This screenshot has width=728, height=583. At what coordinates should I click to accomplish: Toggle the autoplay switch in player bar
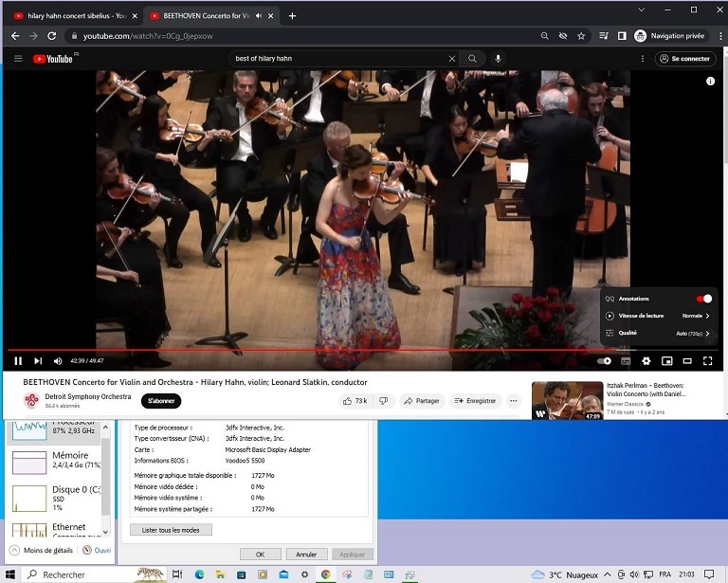click(x=605, y=360)
